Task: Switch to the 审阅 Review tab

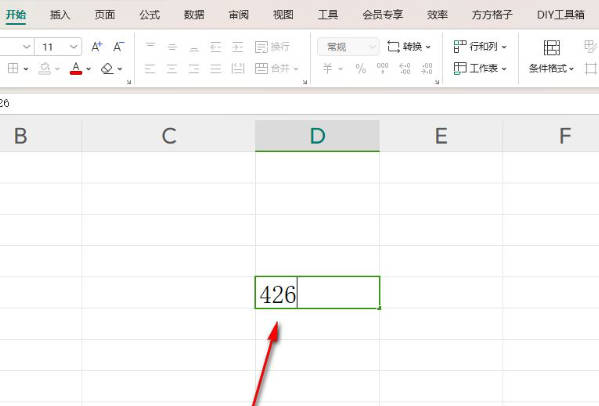Action: point(239,15)
